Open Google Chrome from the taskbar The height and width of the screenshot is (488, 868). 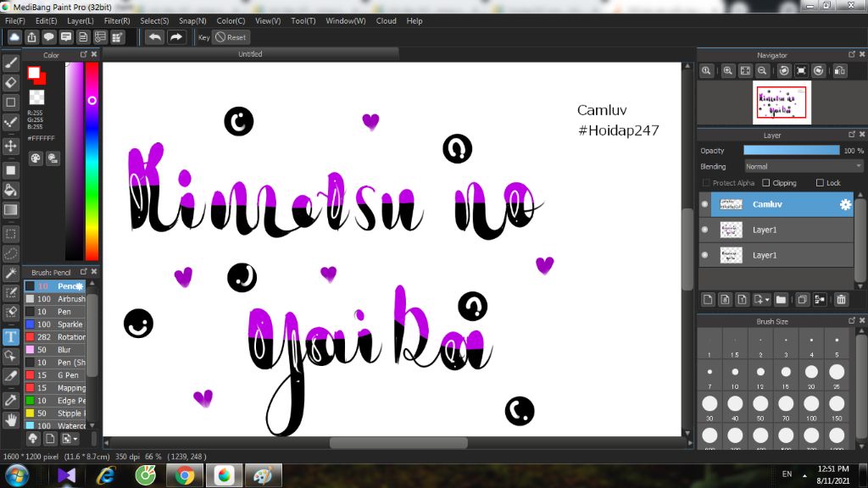(184, 475)
